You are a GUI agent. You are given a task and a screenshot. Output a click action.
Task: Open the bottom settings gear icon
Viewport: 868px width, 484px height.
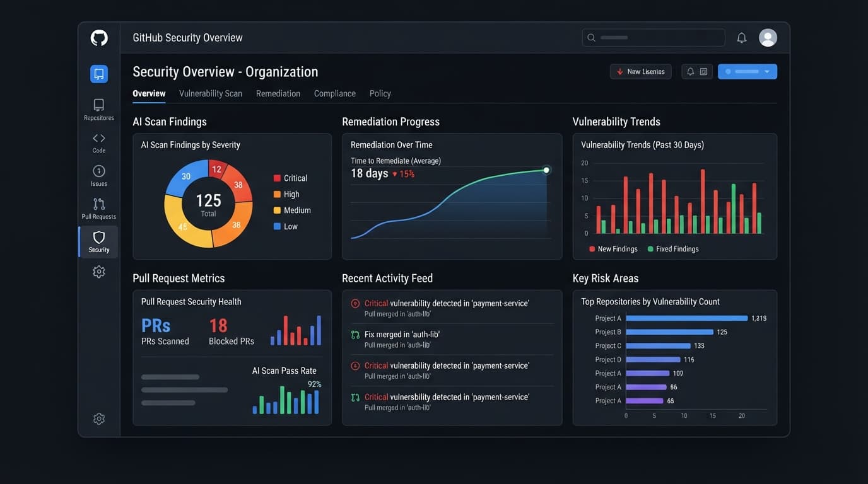tap(99, 419)
